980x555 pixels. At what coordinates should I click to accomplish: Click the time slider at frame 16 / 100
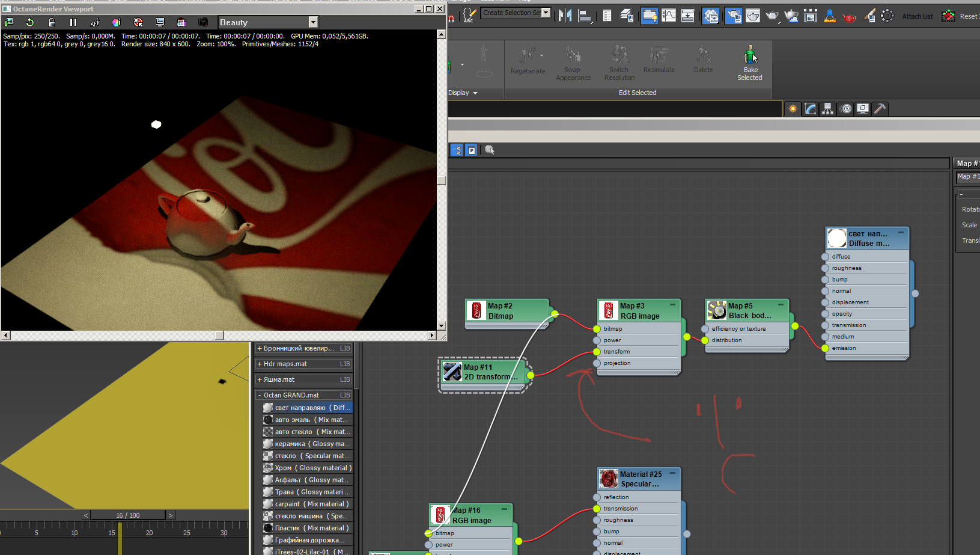(128, 515)
